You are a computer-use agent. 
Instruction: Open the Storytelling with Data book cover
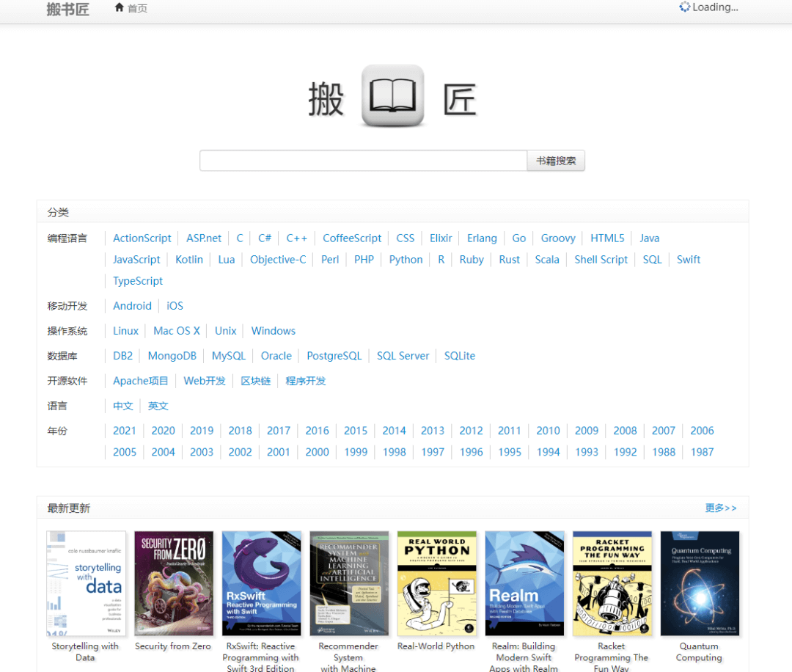pos(86,583)
